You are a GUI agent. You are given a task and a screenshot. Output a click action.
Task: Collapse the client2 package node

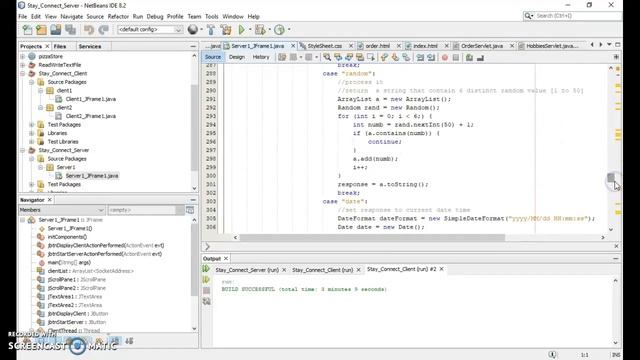click(41, 108)
